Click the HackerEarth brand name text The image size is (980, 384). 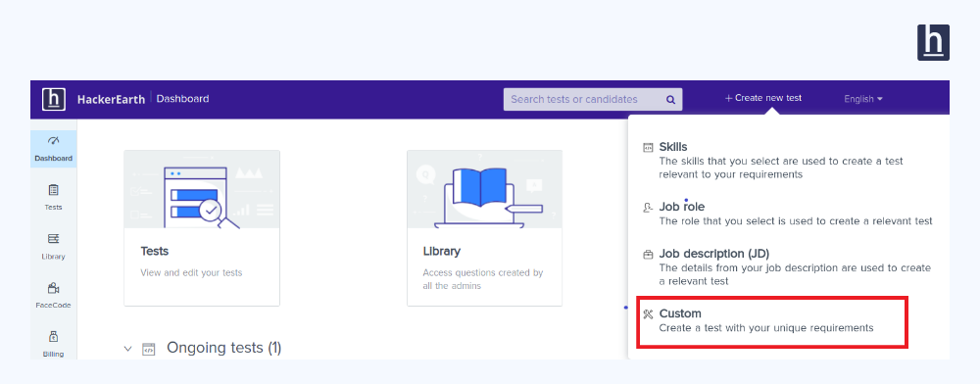112,99
